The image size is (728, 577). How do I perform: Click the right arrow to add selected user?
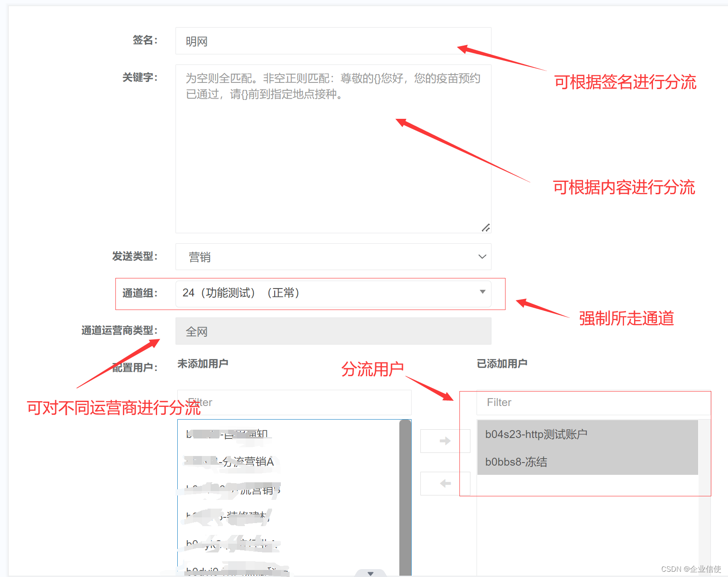445,441
